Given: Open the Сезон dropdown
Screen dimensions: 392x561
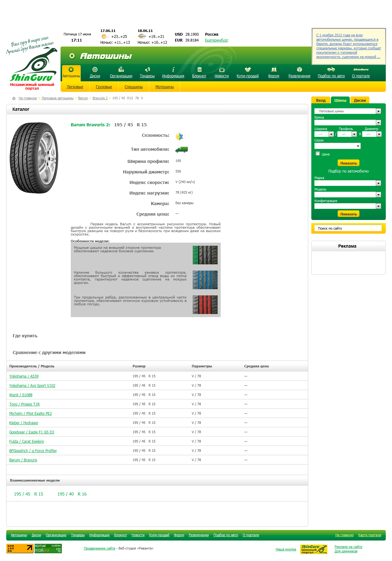Looking at the screenshot, I should click(337, 146).
